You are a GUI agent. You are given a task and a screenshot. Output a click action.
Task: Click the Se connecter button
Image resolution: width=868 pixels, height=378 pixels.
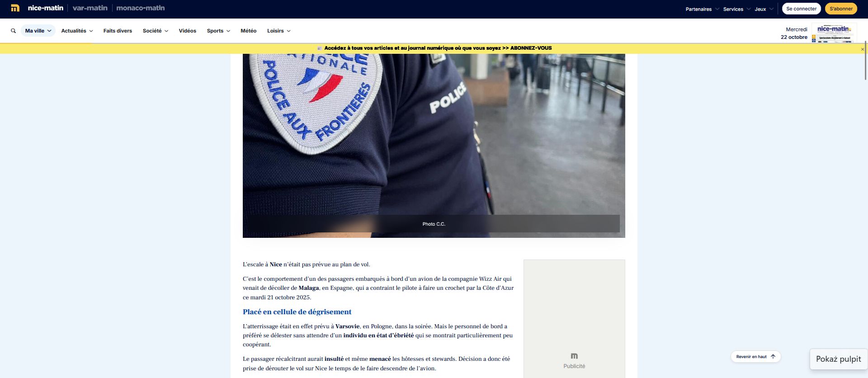tap(801, 9)
